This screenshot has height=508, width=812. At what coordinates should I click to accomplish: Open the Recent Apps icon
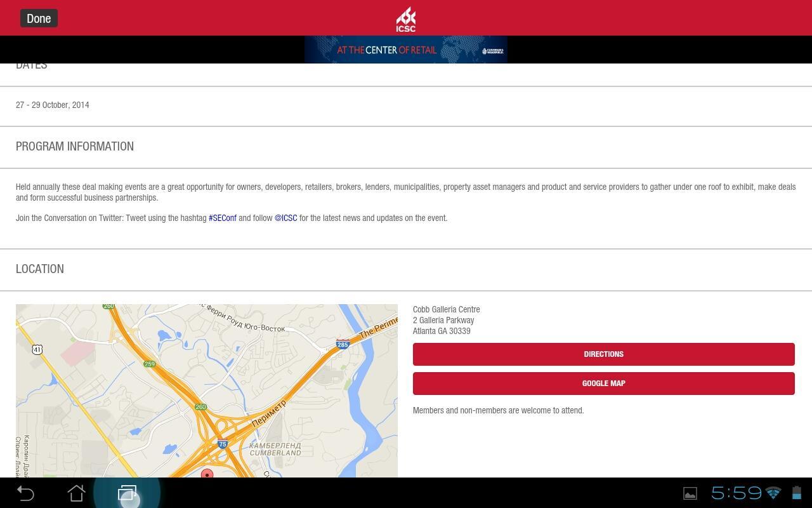128,493
